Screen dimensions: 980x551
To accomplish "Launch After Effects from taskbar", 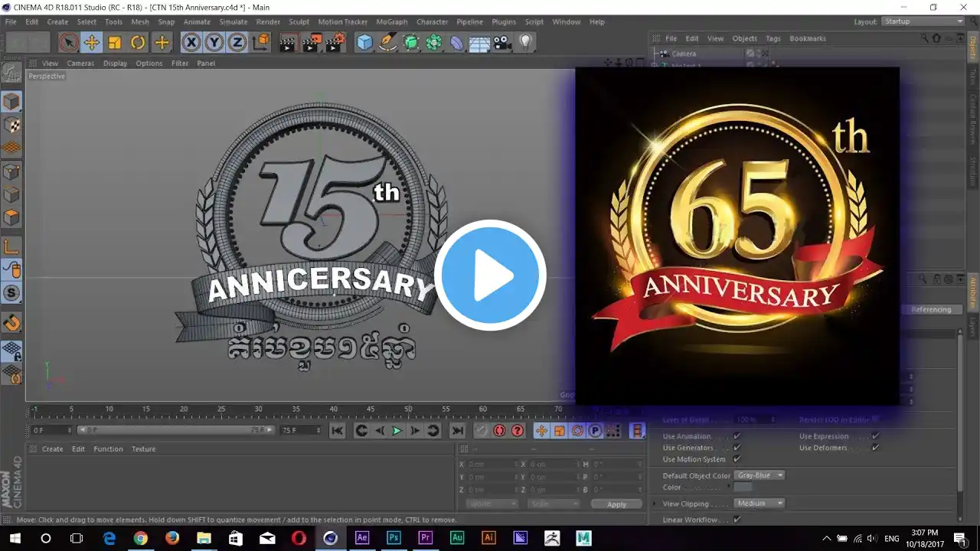I will click(362, 538).
